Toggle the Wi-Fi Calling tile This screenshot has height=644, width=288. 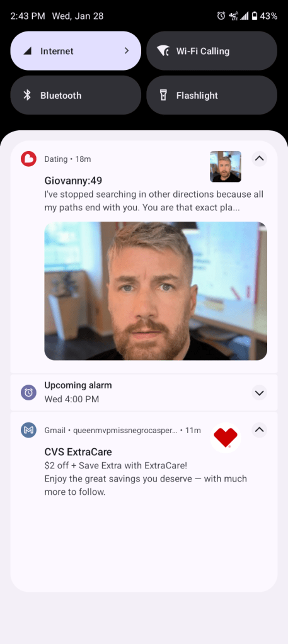pyautogui.click(x=212, y=51)
